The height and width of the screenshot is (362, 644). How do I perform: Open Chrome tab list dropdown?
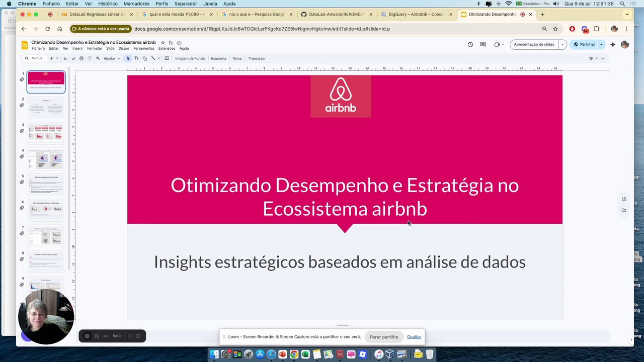(627, 14)
